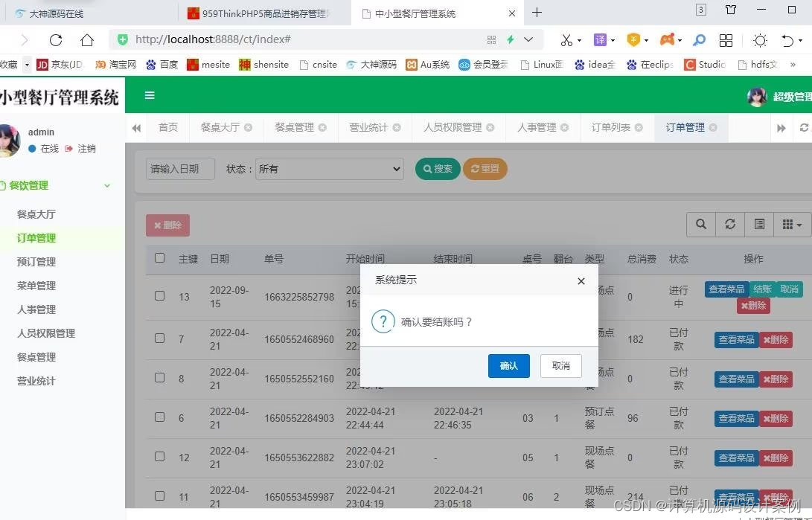Screen dimensions: 812x520
Task: Reload the page with browser refresh icon
Action: (56, 40)
